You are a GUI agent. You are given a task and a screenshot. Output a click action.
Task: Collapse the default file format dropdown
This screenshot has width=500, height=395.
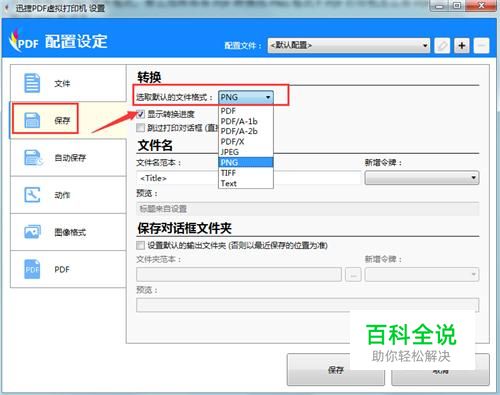click(x=246, y=97)
